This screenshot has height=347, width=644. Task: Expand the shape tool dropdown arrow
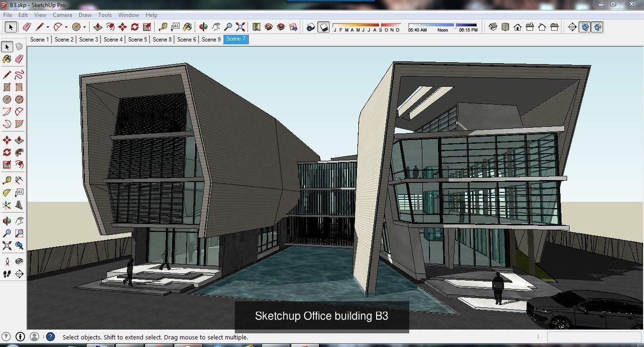[x=84, y=27]
